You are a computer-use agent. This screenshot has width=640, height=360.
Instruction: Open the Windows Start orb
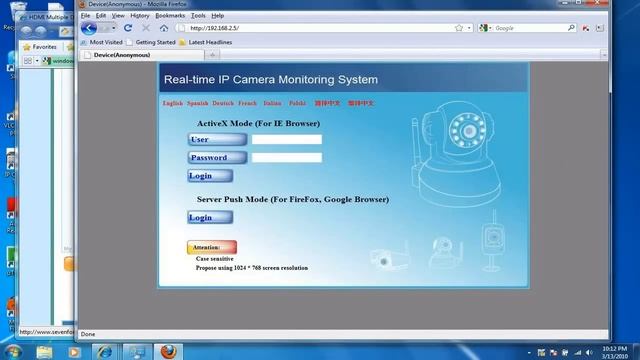pos(13,351)
